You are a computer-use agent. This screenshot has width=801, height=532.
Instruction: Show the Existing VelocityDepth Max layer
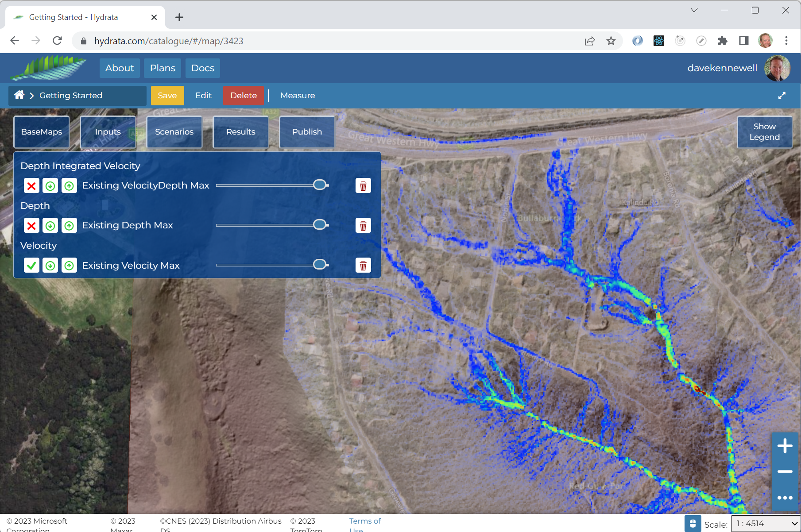coord(31,186)
